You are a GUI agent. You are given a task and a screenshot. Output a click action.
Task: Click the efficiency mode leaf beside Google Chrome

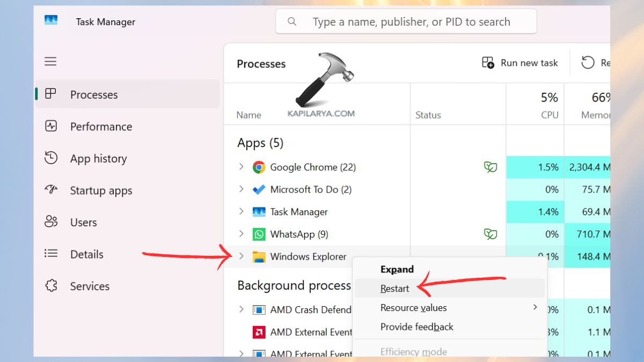click(x=490, y=167)
